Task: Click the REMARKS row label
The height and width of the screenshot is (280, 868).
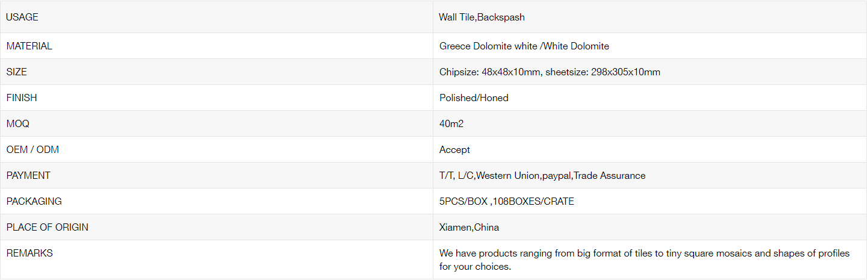Action: tap(29, 253)
